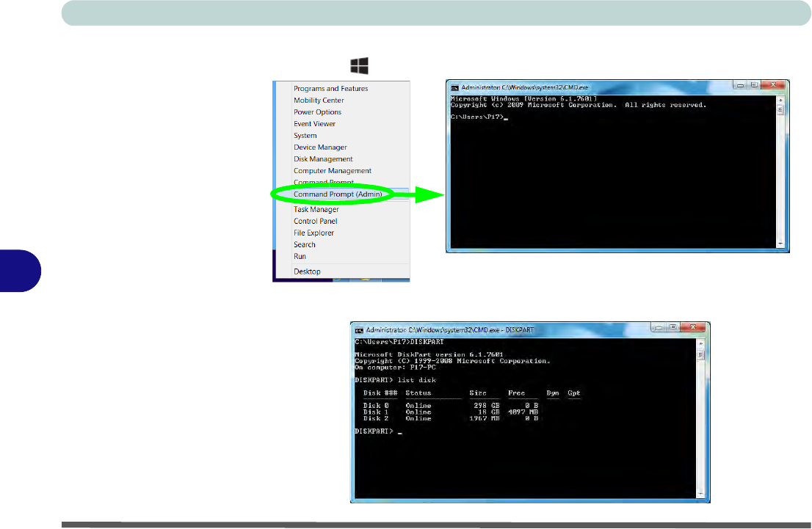Click 4097 MB free value for Disk 1

tap(523, 412)
